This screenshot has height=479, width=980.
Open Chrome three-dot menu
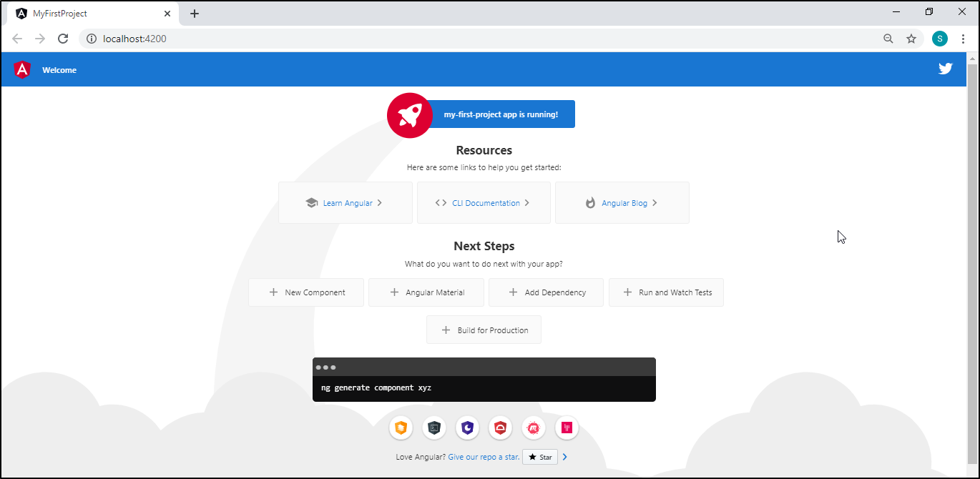[963, 39]
